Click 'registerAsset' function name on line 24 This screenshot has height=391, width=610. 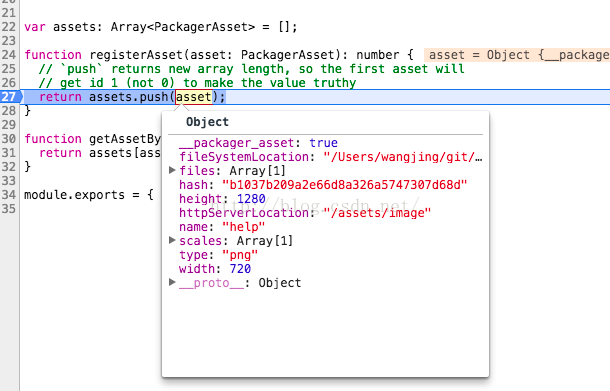(136, 55)
